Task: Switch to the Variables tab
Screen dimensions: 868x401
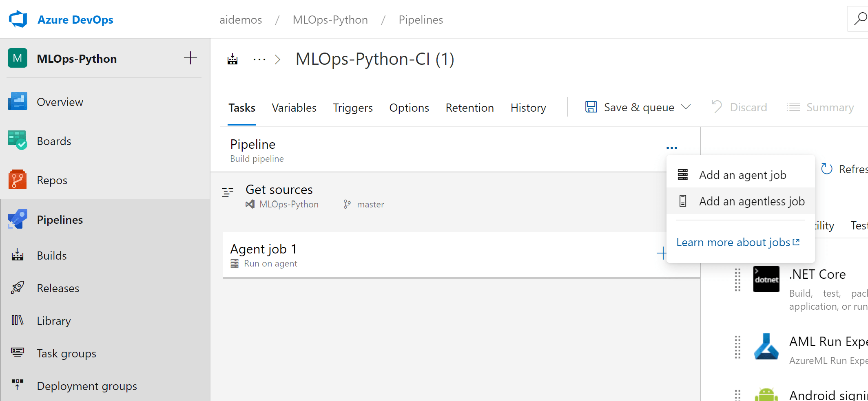Action: click(x=294, y=108)
